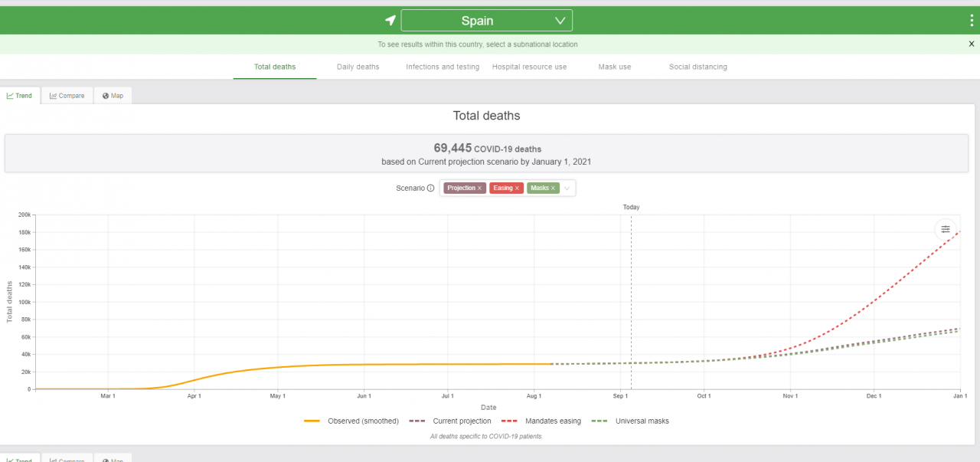
Task: Expand the scenario selector chevron
Action: click(x=567, y=188)
